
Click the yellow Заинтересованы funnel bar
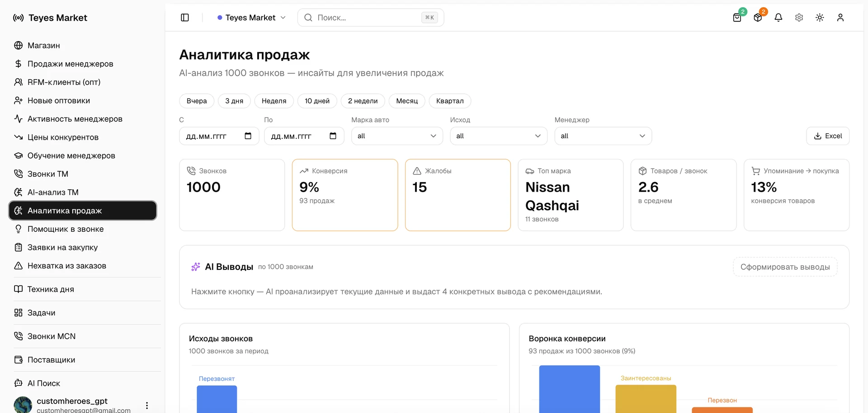[x=646, y=399]
